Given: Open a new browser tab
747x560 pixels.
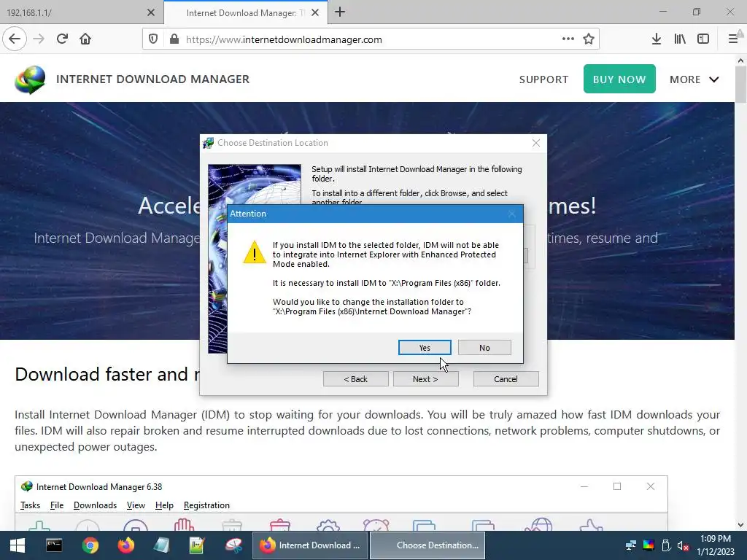Looking at the screenshot, I should coord(340,12).
